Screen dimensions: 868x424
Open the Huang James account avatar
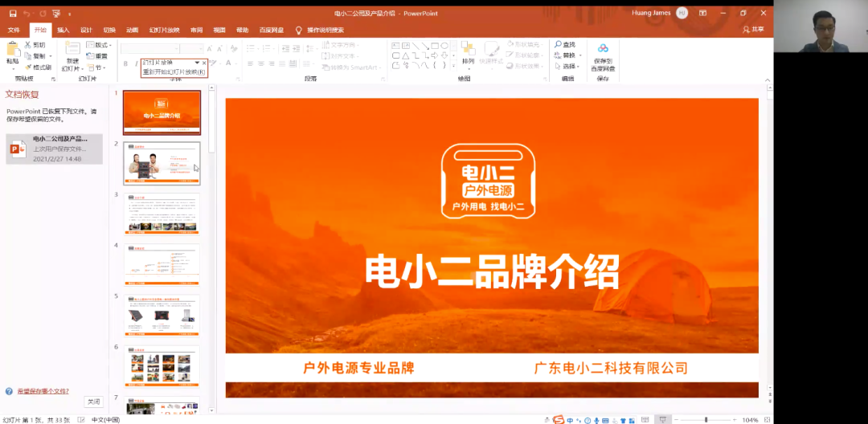(x=682, y=14)
